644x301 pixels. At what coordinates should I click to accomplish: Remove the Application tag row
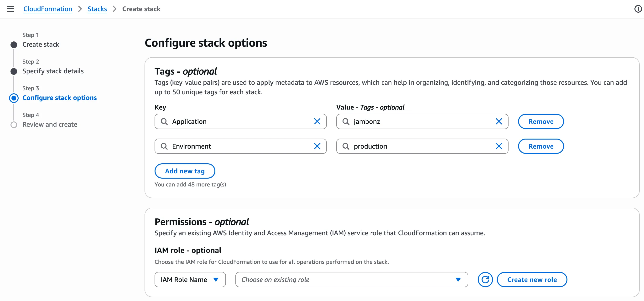[541, 121]
